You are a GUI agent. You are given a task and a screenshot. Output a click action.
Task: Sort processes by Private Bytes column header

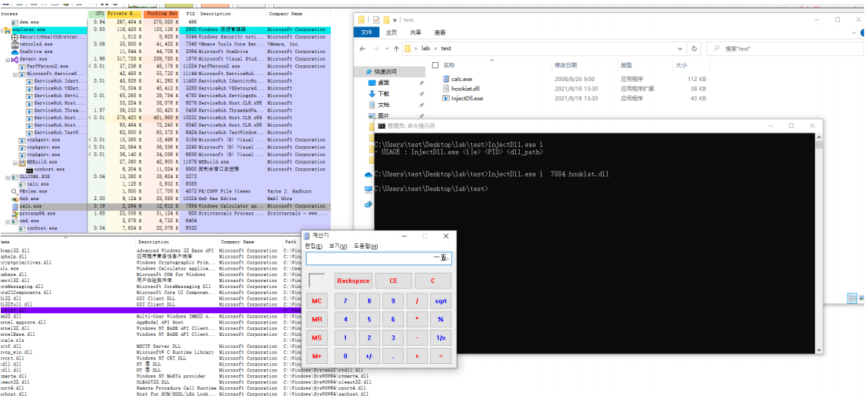tap(124, 14)
